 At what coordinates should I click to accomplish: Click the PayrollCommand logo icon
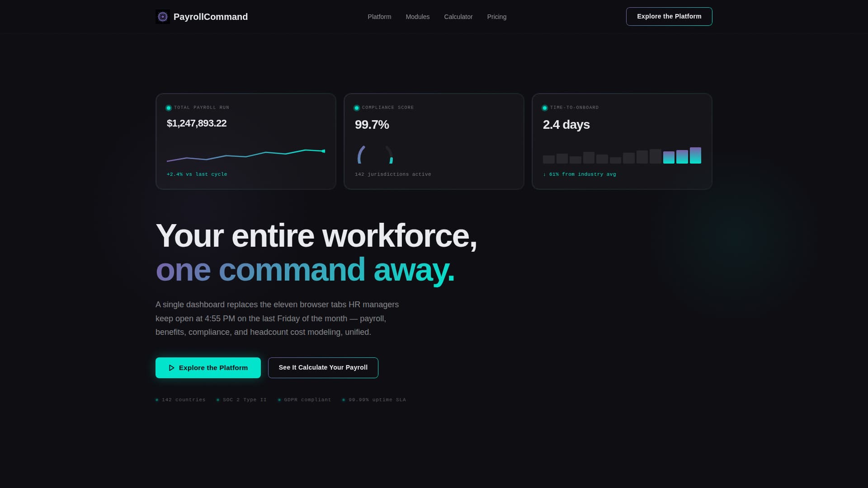tap(163, 17)
